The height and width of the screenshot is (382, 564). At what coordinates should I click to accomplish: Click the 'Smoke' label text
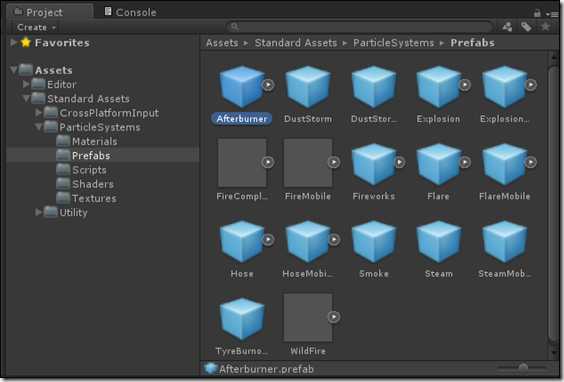pyautogui.click(x=374, y=274)
